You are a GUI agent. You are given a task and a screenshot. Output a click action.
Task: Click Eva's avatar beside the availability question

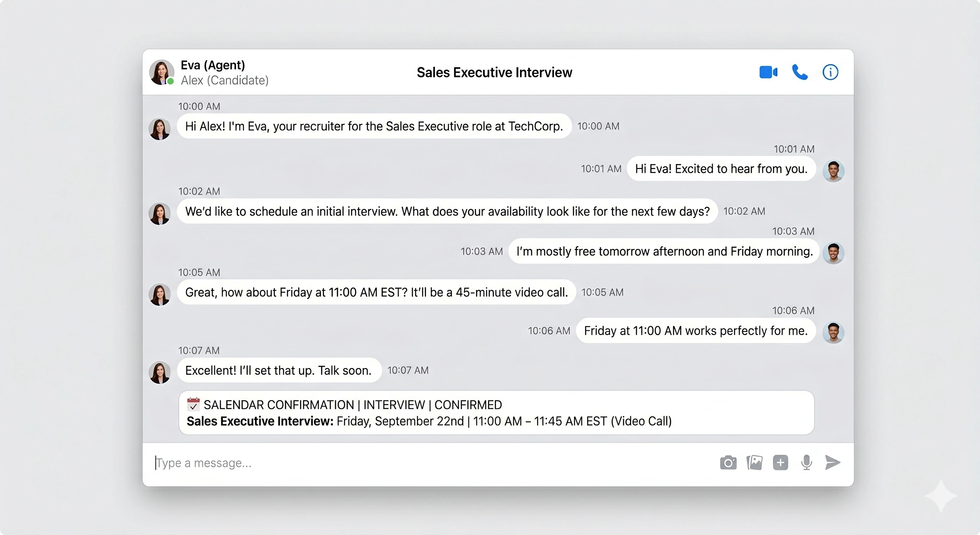point(159,214)
